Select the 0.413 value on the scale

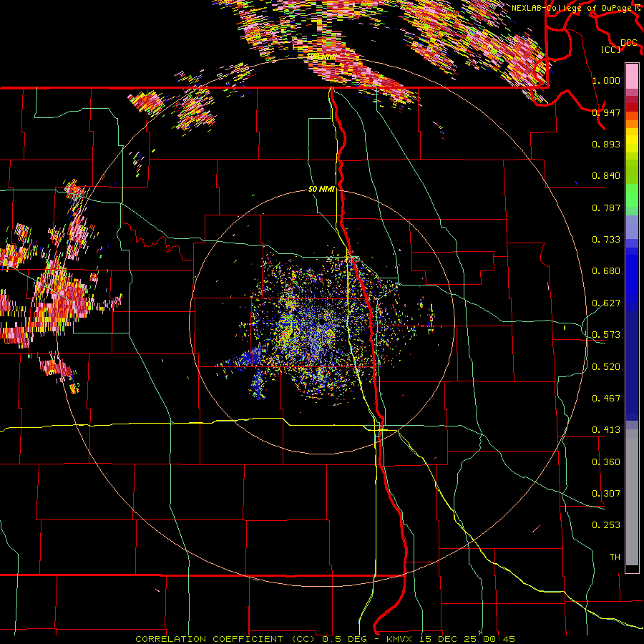click(606, 430)
